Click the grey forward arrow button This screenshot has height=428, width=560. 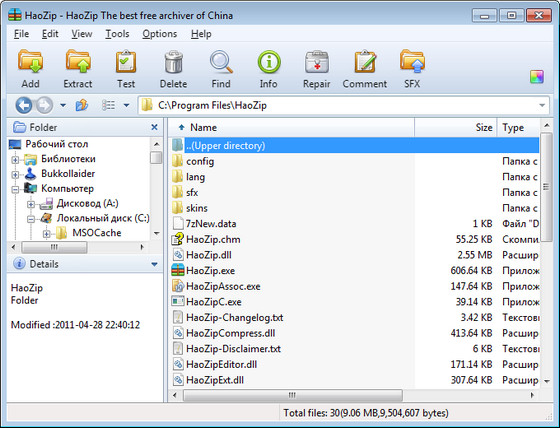coord(45,105)
